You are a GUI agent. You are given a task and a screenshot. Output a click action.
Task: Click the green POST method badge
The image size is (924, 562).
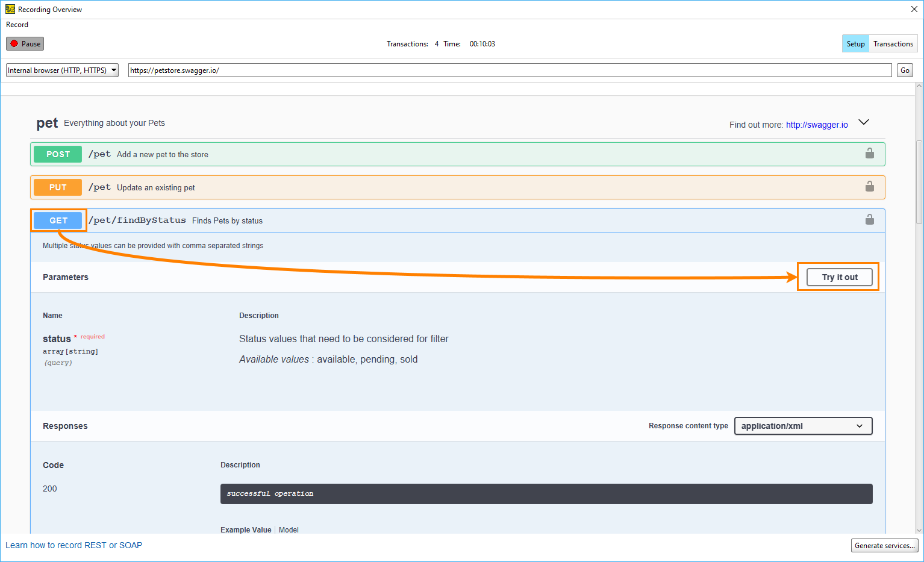57,154
